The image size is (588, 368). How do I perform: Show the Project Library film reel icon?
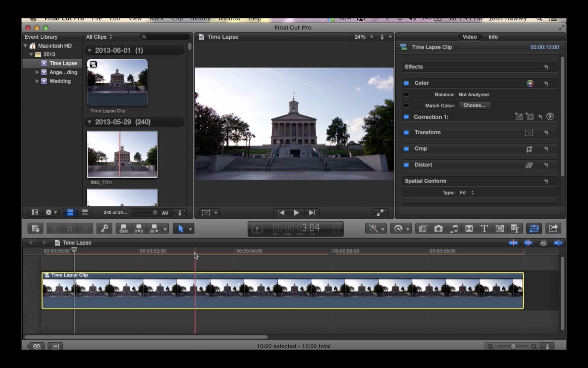tap(37, 346)
